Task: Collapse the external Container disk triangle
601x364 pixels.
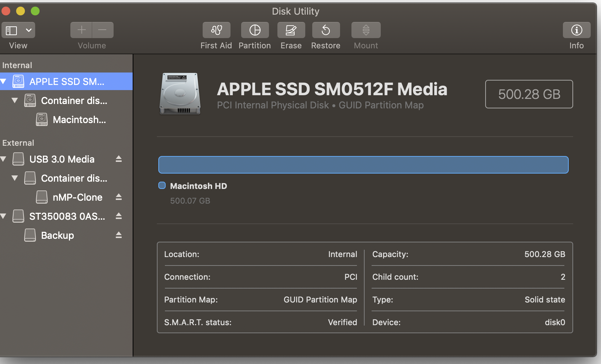Action: coord(15,178)
